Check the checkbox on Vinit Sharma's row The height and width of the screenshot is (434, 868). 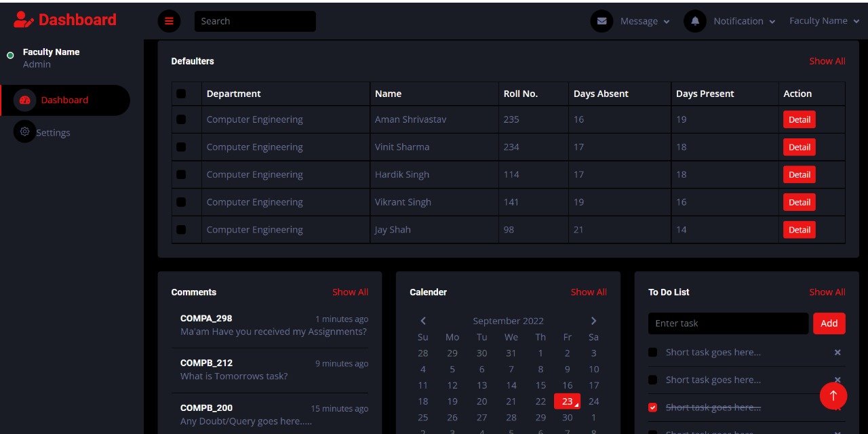181,147
